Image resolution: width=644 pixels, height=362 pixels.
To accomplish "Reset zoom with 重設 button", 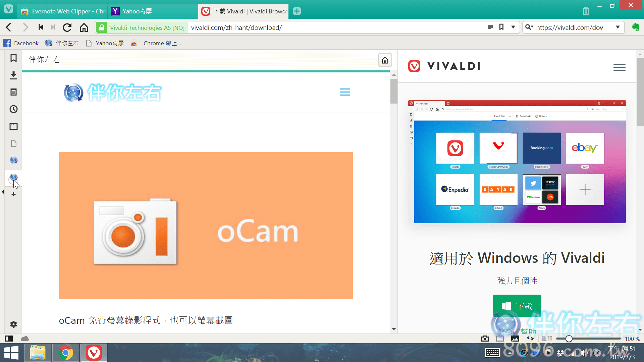I will pyautogui.click(x=547, y=339).
